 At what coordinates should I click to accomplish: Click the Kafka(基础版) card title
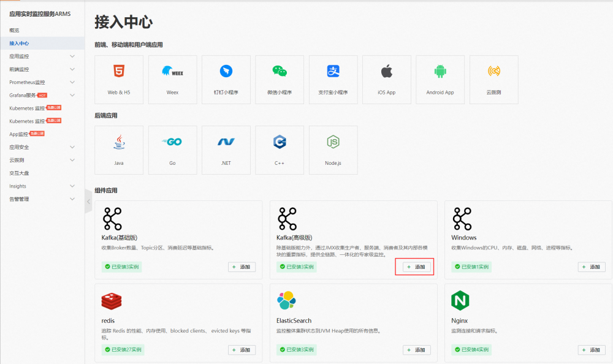(120, 237)
